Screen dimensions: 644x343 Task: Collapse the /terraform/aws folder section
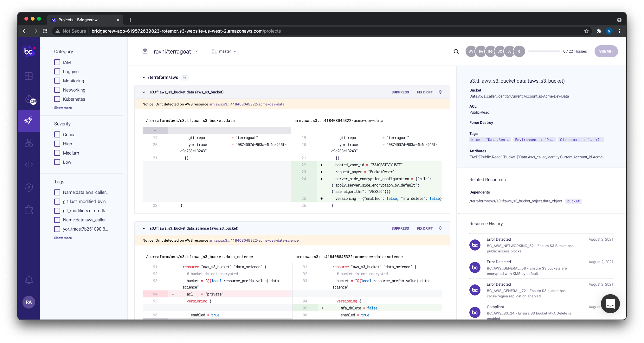(x=144, y=77)
